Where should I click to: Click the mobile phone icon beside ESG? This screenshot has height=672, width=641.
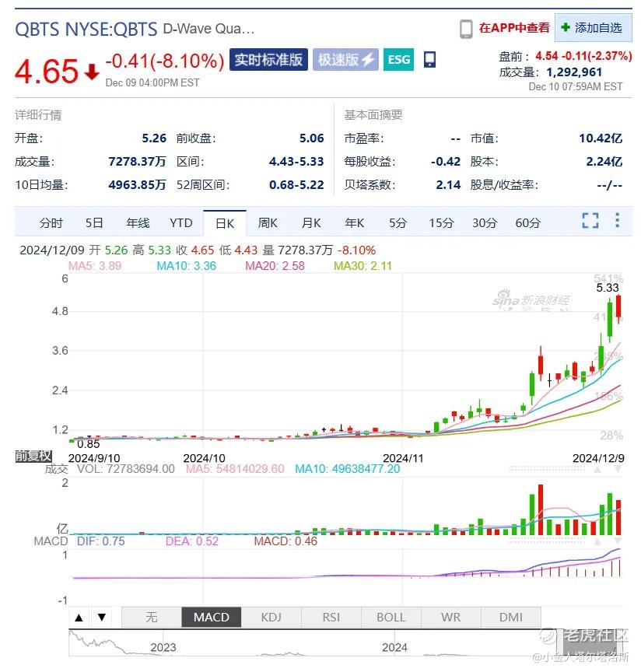pos(429,60)
